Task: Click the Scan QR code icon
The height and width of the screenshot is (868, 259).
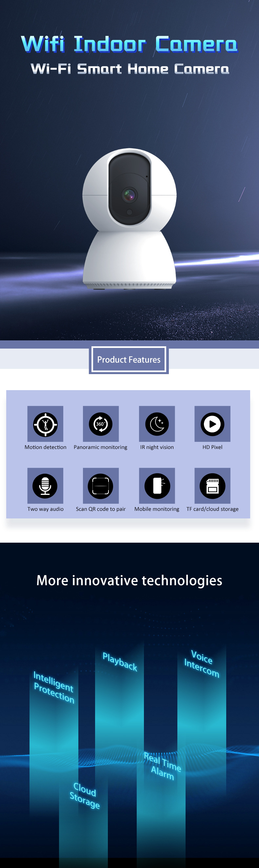Action: [x=101, y=486]
